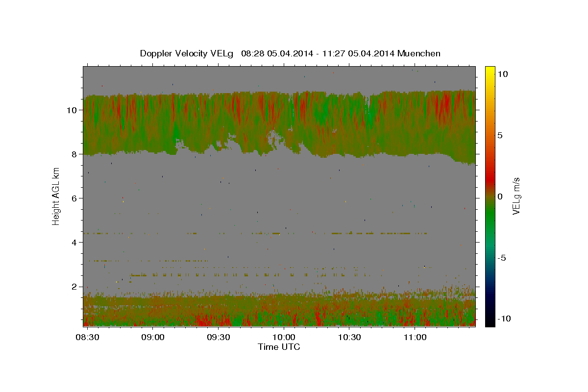The height and width of the screenshot is (392, 588).
Task: Click the 10:30 time tick label
Action: (x=349, y=338)
